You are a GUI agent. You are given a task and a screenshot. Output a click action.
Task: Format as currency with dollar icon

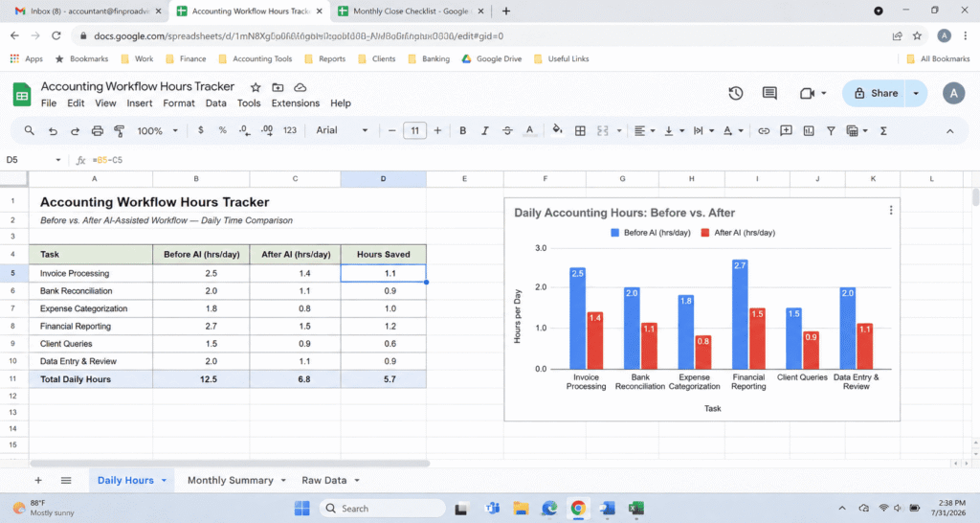pyautogui.click(x=201, y=130)
